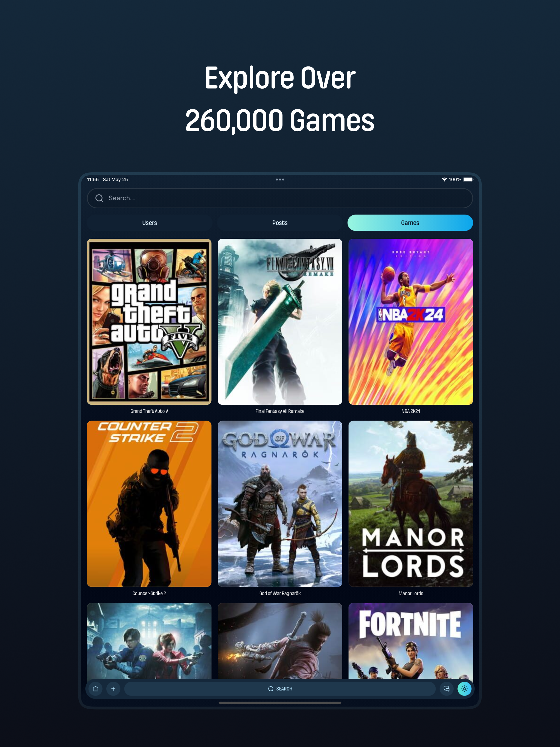560x747 pixels.
Task: Tap the battery status icon
Action: pyautogui.click(x=468, y=180)
